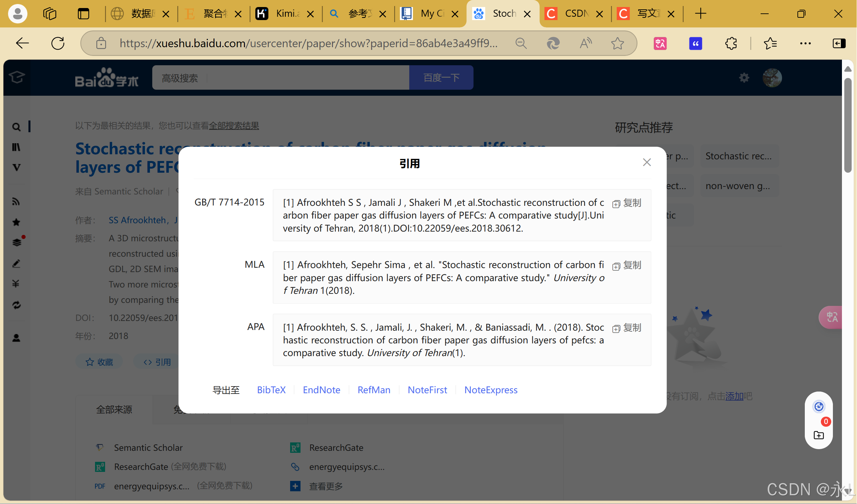Open a new browser tab
The height and width of the screenshot is (504, 857).
point(701,14)
